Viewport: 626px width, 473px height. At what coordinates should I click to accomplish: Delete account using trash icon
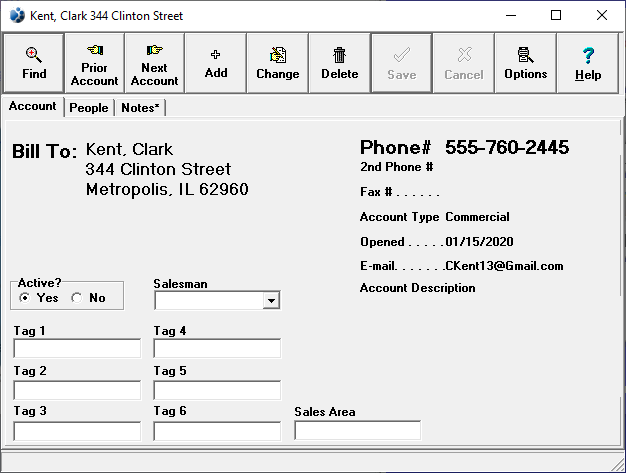tap(339, 63)
